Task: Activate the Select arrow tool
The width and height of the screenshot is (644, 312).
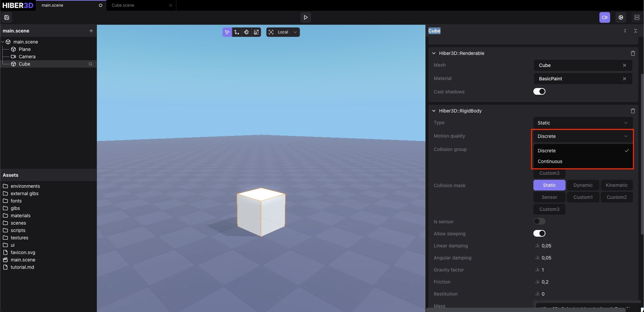Action: 227,32
